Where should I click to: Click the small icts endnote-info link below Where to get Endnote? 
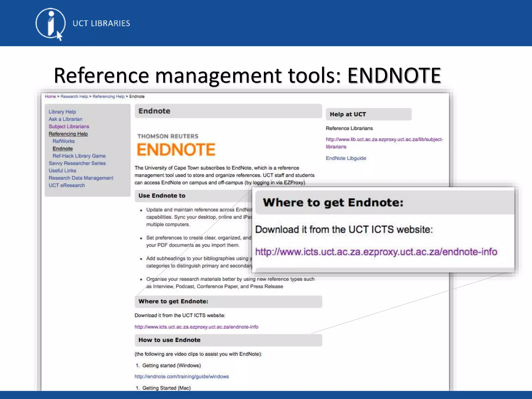pos(196,327)
